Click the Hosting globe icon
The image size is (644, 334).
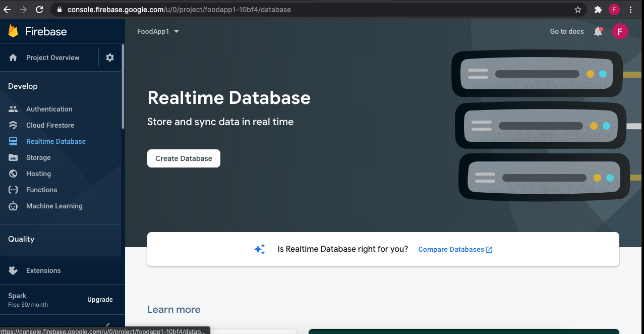[x=13, y=174]
